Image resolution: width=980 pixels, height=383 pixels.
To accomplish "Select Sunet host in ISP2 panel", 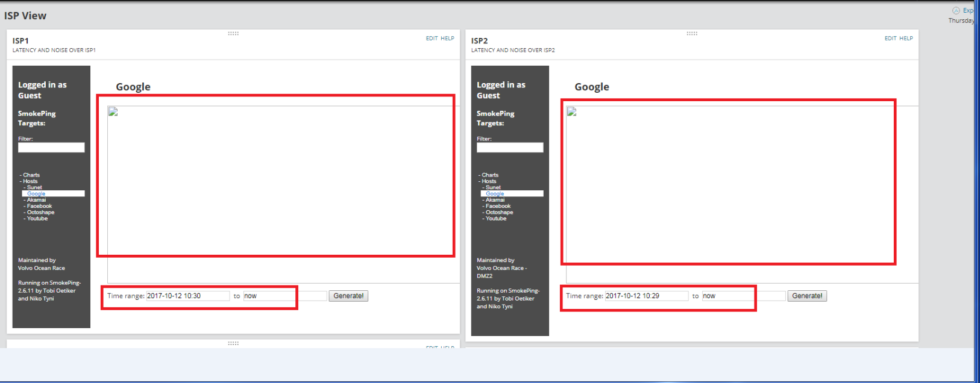I will (493, 187).
